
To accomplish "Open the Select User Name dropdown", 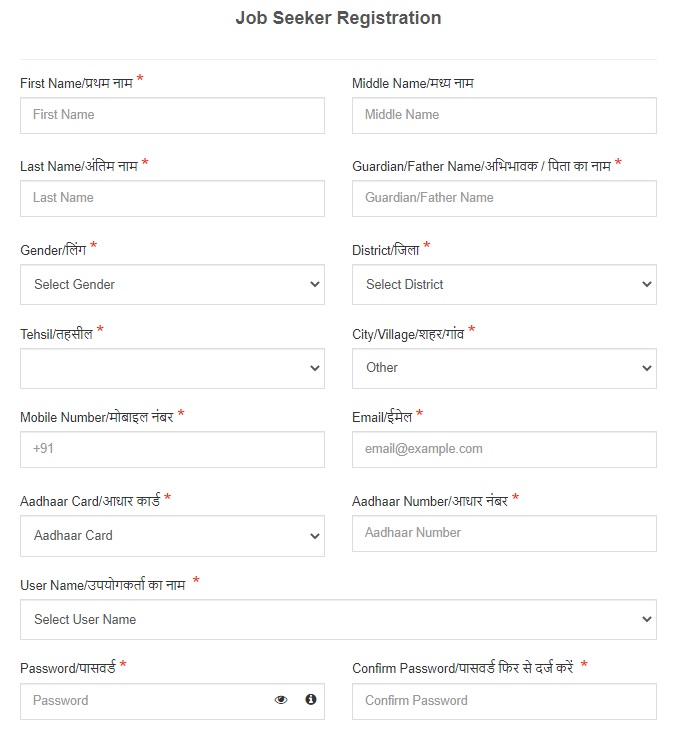I will (338, 619).
